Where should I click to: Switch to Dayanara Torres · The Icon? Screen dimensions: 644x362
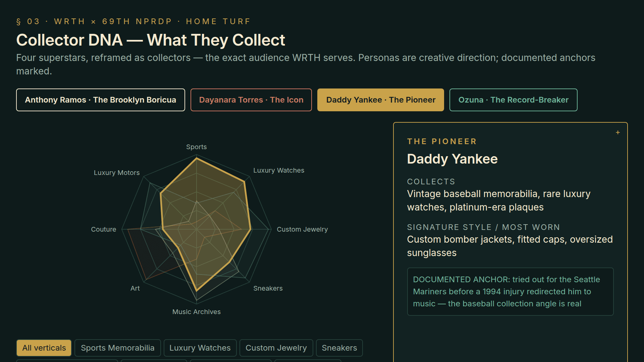click(251, 100)
